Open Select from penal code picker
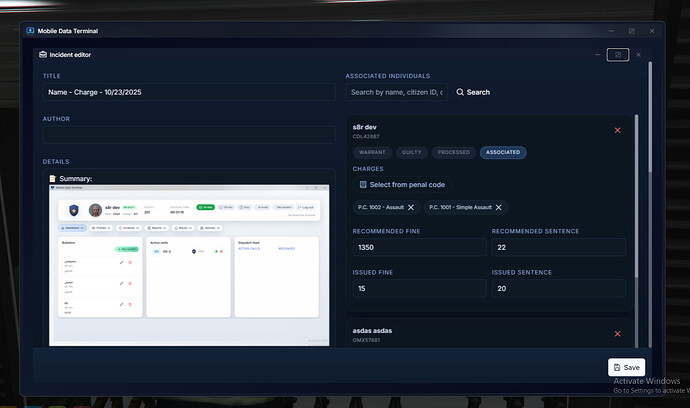The width and height of the screenshot is (690, 408). 402,184
